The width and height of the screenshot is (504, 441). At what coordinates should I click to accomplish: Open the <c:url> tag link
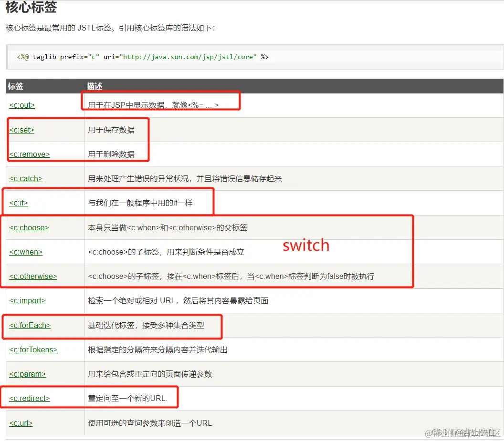(21, 423)
